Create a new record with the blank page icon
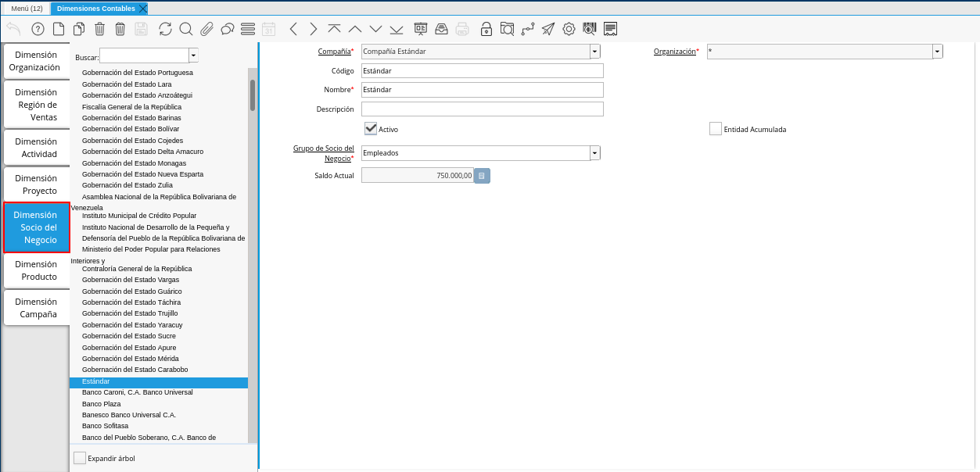Screen dimensions: 980x472 [x=59, y=29]
